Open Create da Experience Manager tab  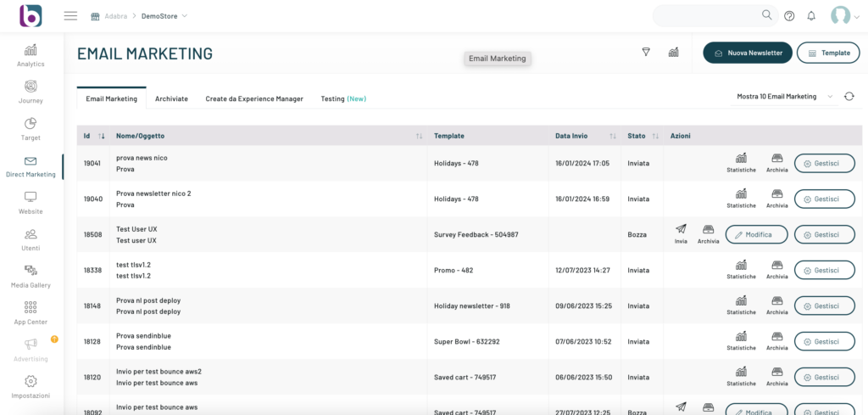coord(253,98)
